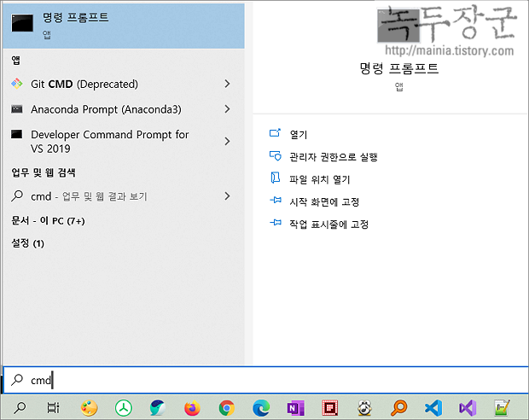Open Firefox from the taskbar

[192, 408]
